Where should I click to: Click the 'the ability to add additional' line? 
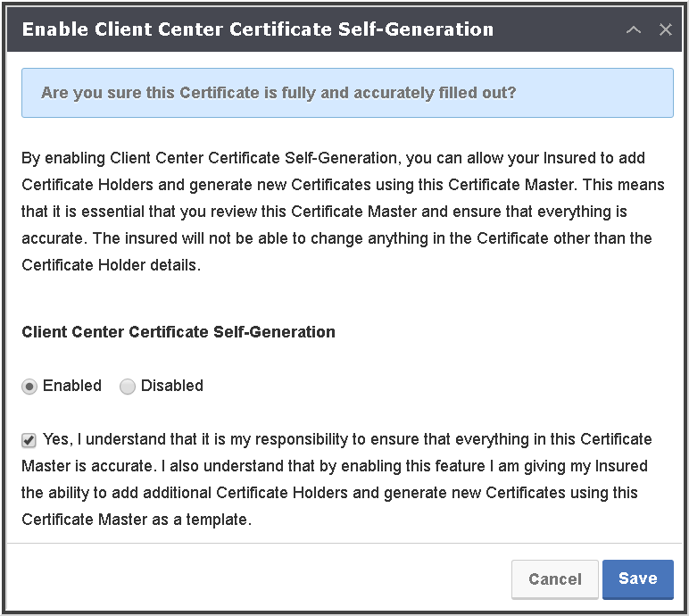pyautogui.click(x=329, y=493)
